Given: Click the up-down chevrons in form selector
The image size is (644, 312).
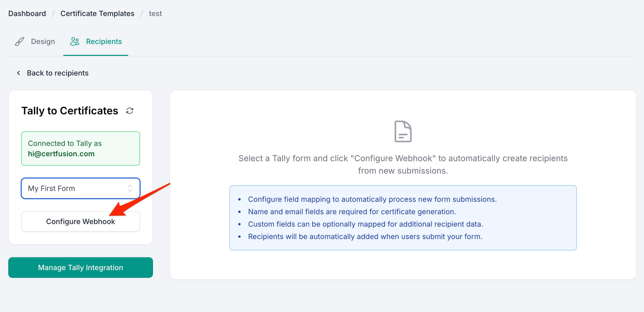Looking at the screenshot, I should coord(130,188).
